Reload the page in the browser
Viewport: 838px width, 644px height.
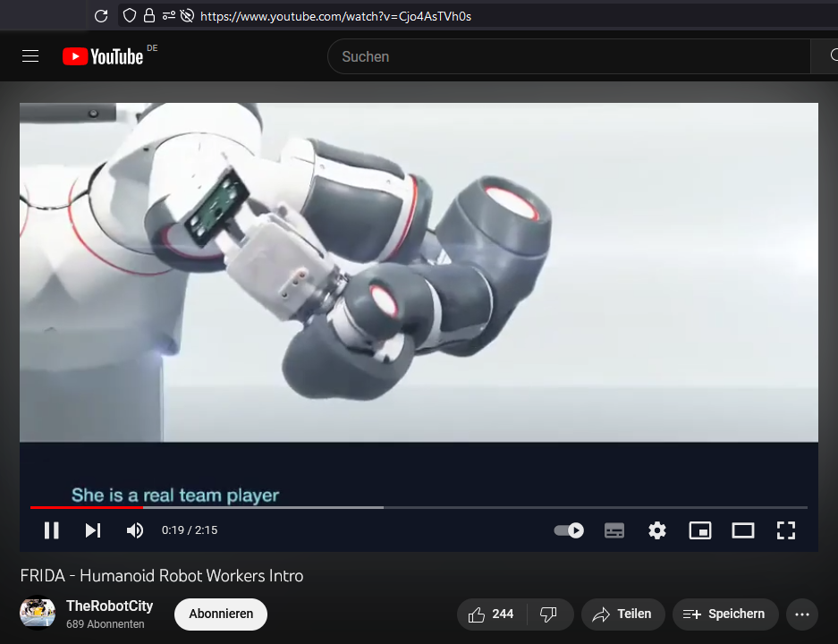(x=101, y=15)
